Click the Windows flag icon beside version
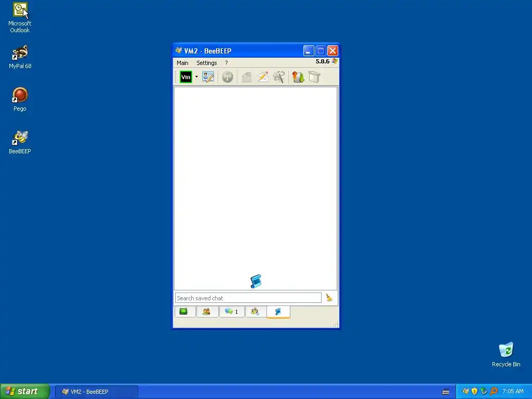532x399 pixels. coord(335,61)
